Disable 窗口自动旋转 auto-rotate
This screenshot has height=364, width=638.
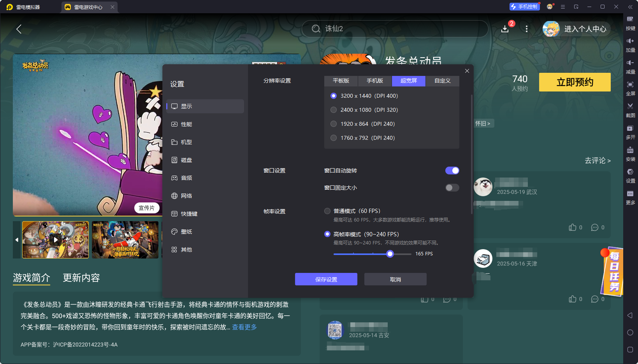(452, 170)
